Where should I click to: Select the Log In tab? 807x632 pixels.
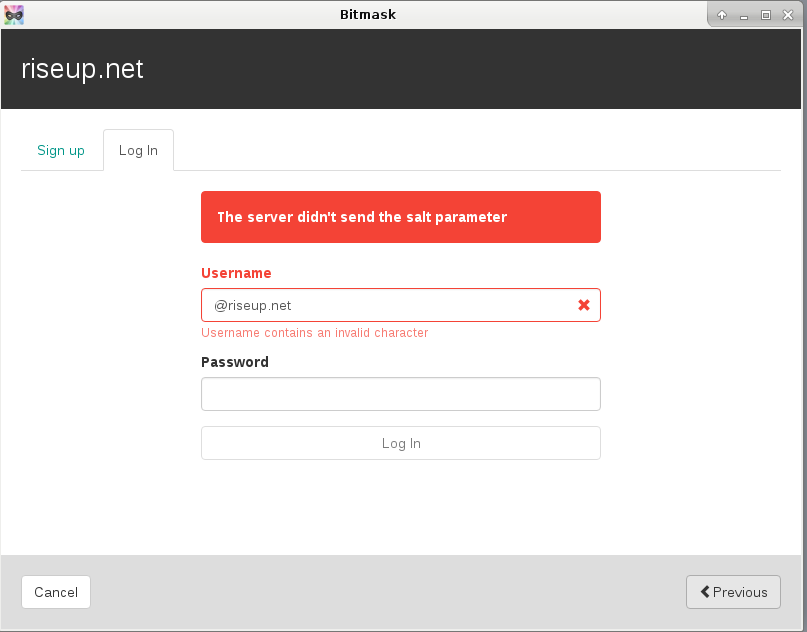(138, 150)
